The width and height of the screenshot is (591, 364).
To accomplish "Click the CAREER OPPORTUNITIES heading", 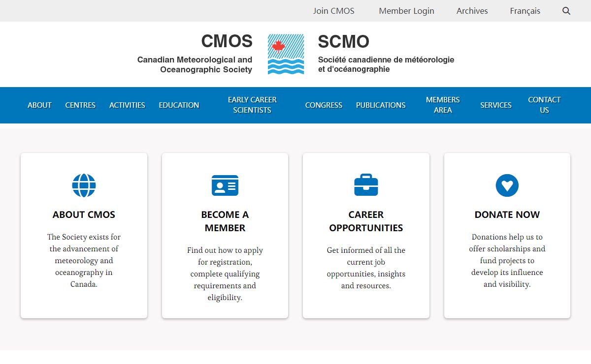I will (x=366, y=221).
